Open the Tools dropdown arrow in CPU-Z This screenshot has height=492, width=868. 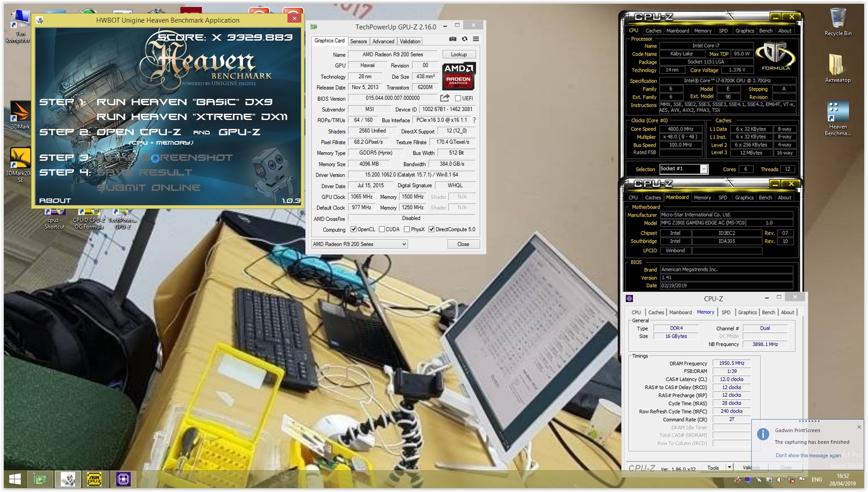pyautogui.click(x=729, y=467)
